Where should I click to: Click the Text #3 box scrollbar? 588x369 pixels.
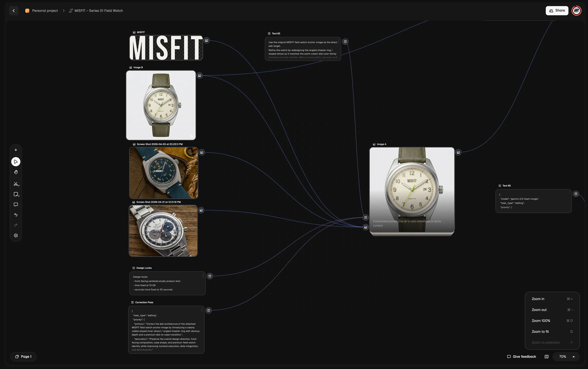tap(339, 41)
